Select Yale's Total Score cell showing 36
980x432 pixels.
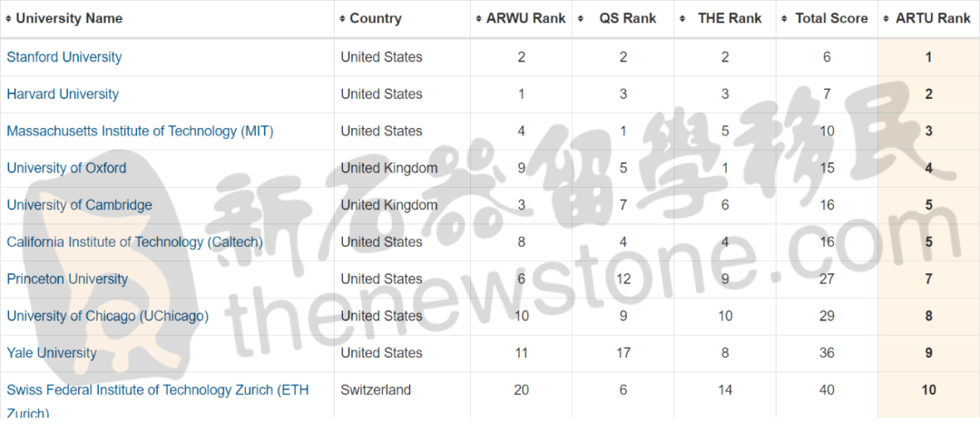click(827, 353)
